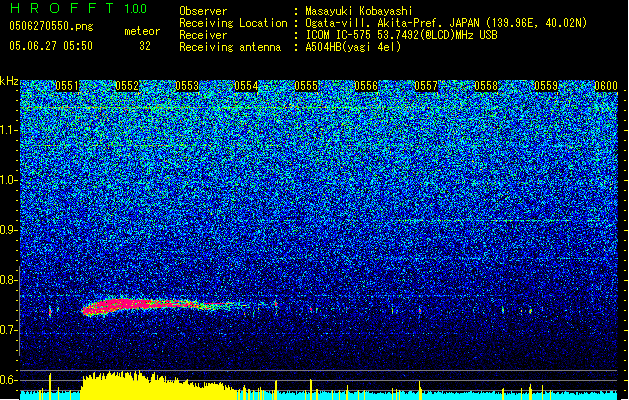Click the 0552 time marker
629x400 pixels.
coord(127,86)
